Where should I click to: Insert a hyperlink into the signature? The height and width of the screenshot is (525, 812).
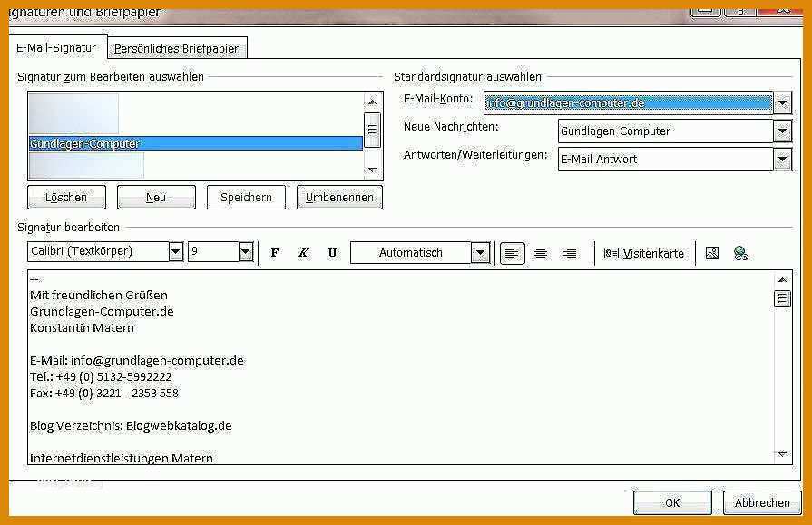[x=741, y=253]
